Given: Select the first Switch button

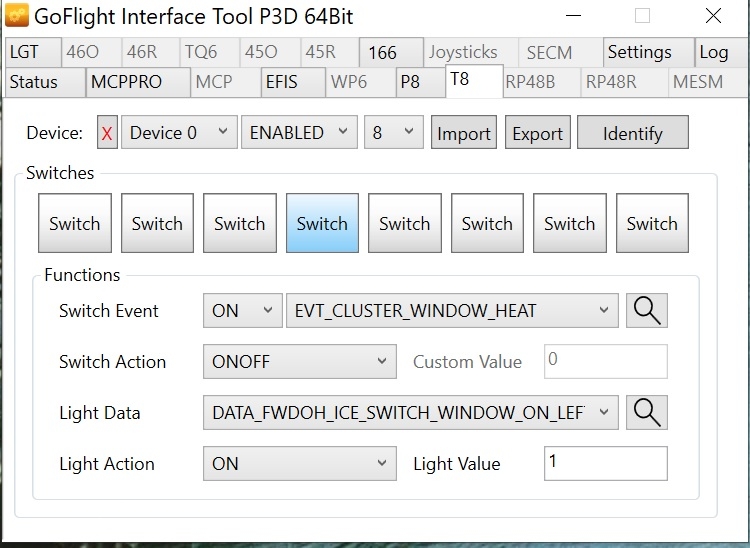Looking at the screenshot, I should 75,224.
